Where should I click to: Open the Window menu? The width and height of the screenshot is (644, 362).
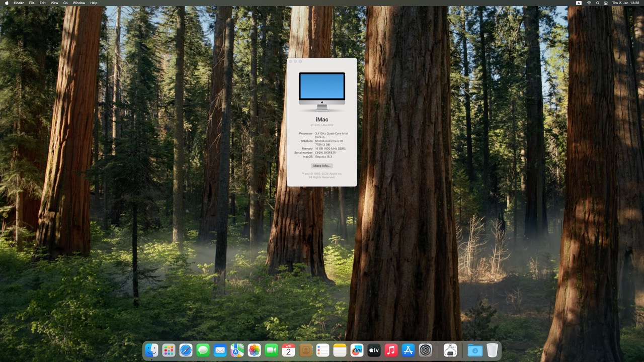79,3
